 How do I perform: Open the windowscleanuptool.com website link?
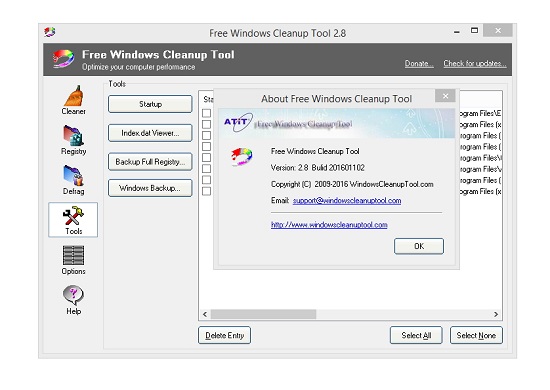coord(329,225)
